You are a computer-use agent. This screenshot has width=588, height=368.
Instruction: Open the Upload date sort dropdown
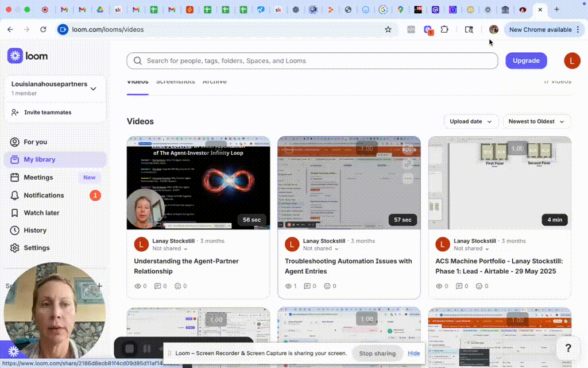pyautogui.click(x=471, y=121)
